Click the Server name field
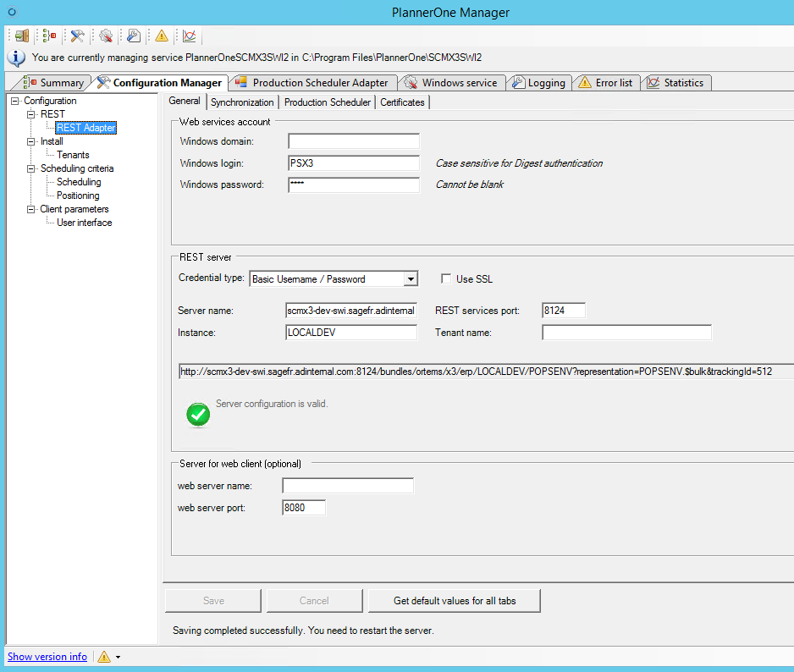794x672 pixels. tap(351, 311)
